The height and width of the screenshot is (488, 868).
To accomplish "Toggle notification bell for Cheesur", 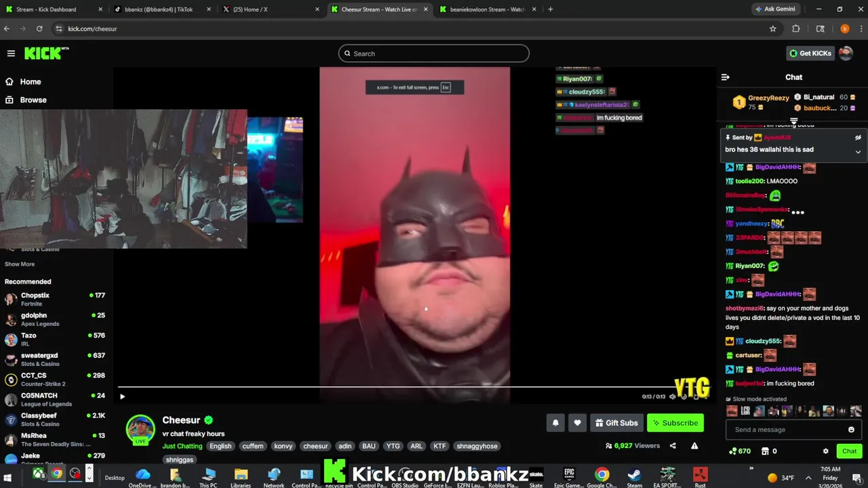I will (555, 423).
